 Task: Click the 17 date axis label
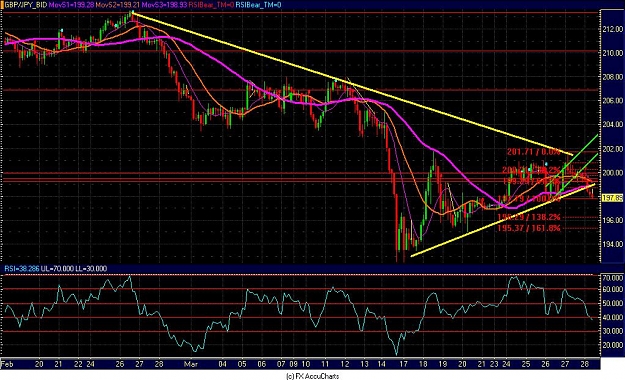[404, 364]
